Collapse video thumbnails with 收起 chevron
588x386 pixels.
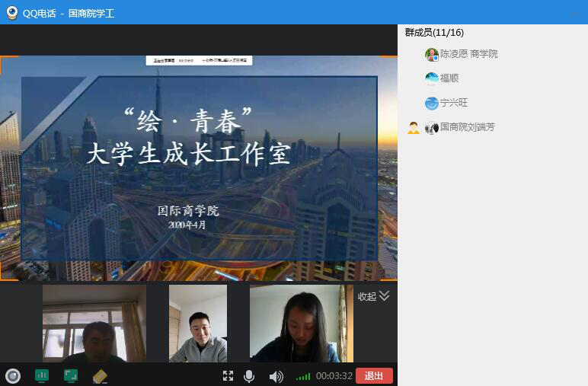click(374, 296)
